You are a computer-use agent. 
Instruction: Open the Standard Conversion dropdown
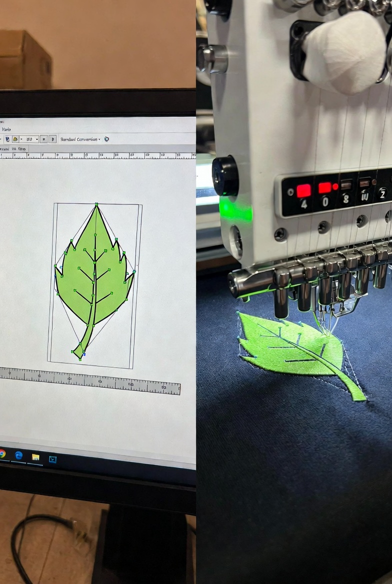80,139
